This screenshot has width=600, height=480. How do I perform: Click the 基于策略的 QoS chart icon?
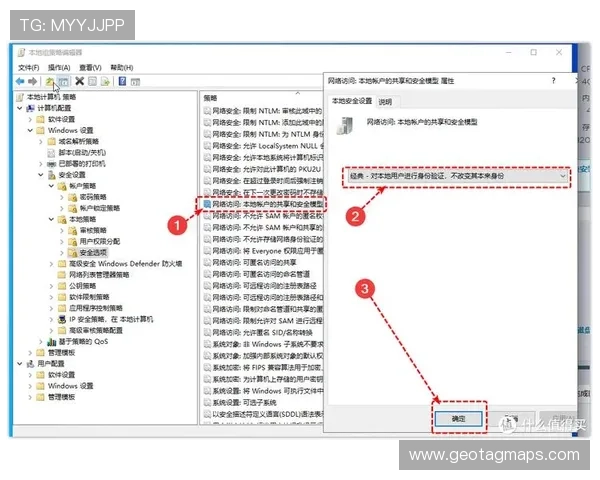[52, 342]
